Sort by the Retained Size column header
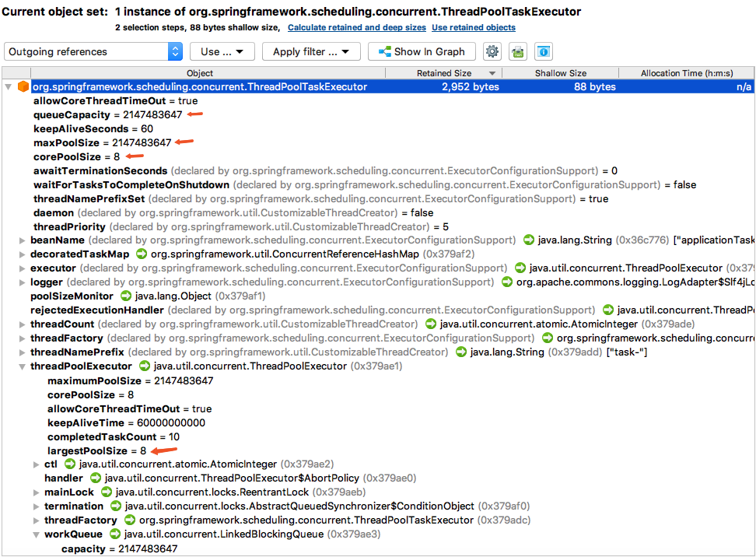 [444, 73]
